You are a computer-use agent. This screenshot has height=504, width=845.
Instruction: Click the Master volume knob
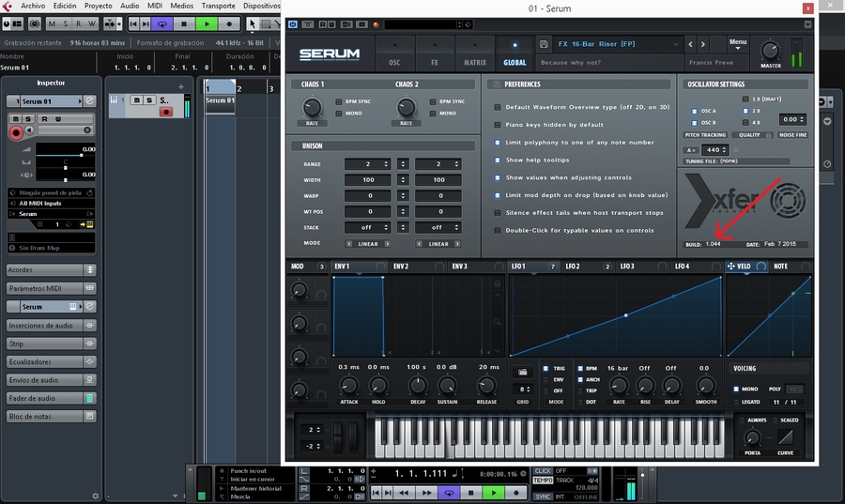[771, 50]
